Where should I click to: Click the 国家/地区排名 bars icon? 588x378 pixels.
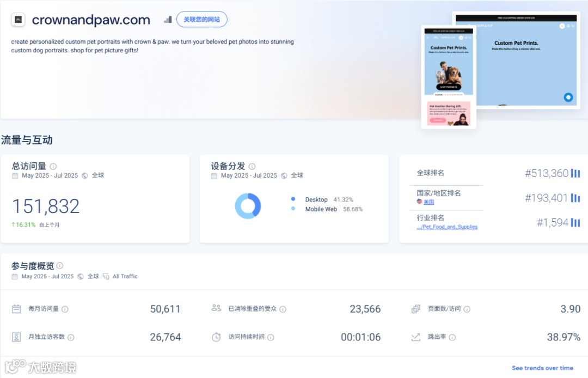(x=575, y=198)
